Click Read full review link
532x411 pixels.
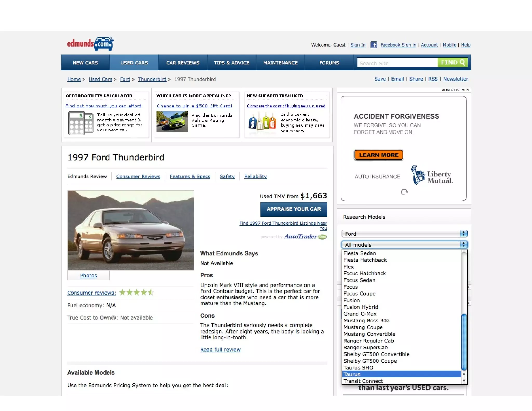[x=220, y=349]
